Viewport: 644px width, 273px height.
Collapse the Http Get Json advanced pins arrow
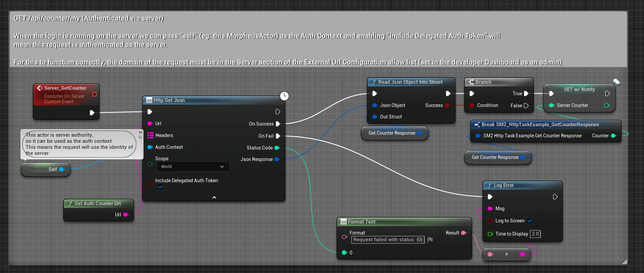(x=214, y=197)
